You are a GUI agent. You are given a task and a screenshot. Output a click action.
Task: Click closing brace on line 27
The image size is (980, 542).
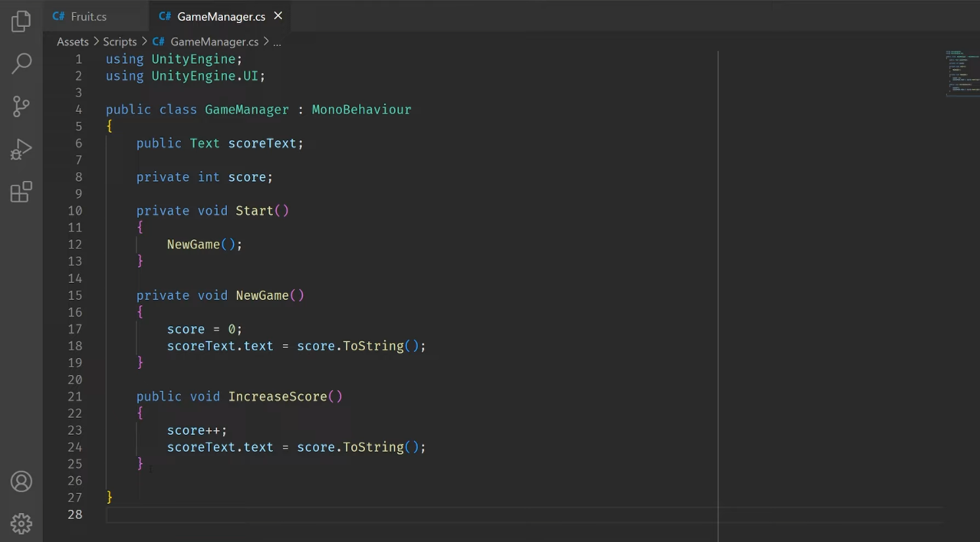pyautogui.click(x=109, y=497)
